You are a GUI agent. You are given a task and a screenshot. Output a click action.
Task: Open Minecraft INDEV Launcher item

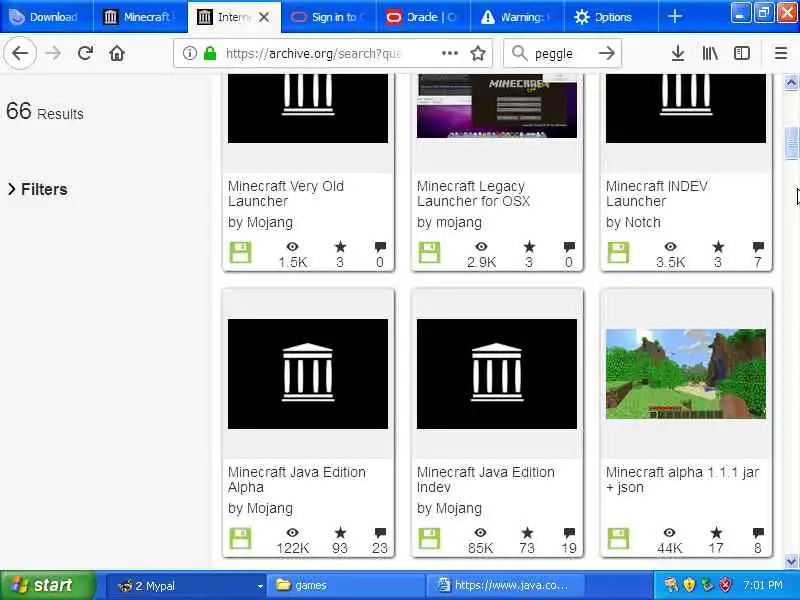(x=657, y=193)
